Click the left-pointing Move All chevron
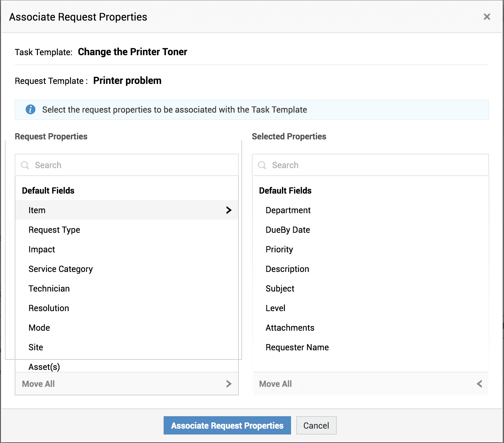The image size is (504, 443). click(x=479, y=384)
